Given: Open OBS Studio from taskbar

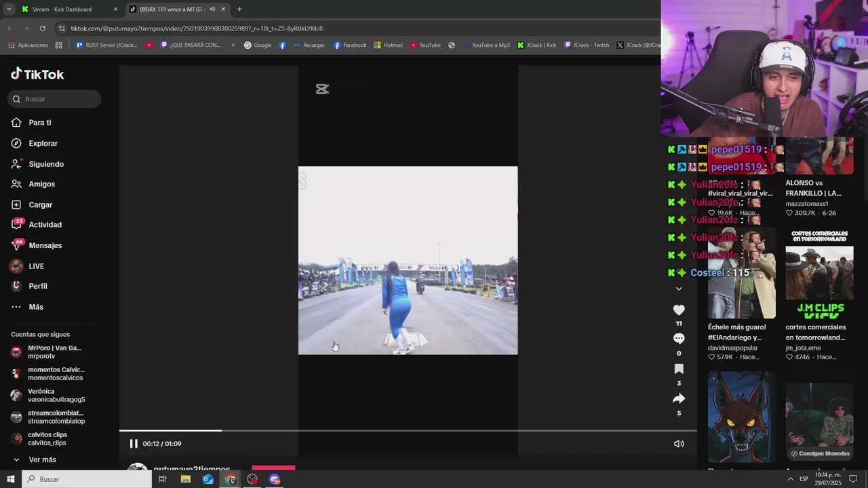Looking at the screenshot, I should [252, 479].
